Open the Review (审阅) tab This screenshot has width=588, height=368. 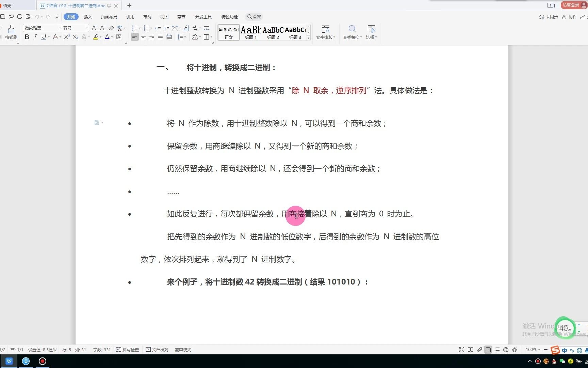coord(147,17)
